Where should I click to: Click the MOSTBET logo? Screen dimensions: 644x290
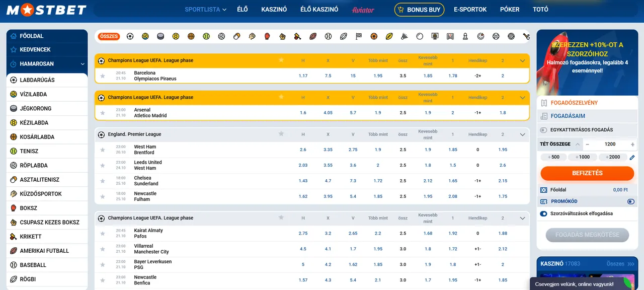45,9
